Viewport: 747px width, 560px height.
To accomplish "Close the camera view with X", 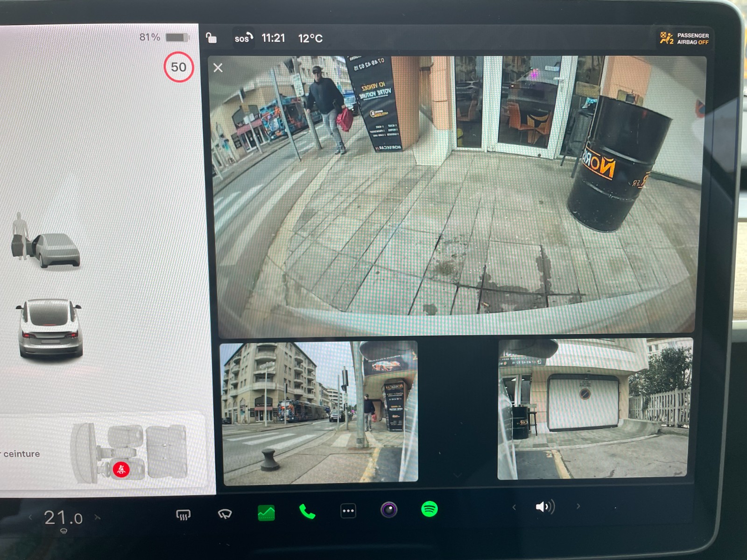I will (218, 68).
